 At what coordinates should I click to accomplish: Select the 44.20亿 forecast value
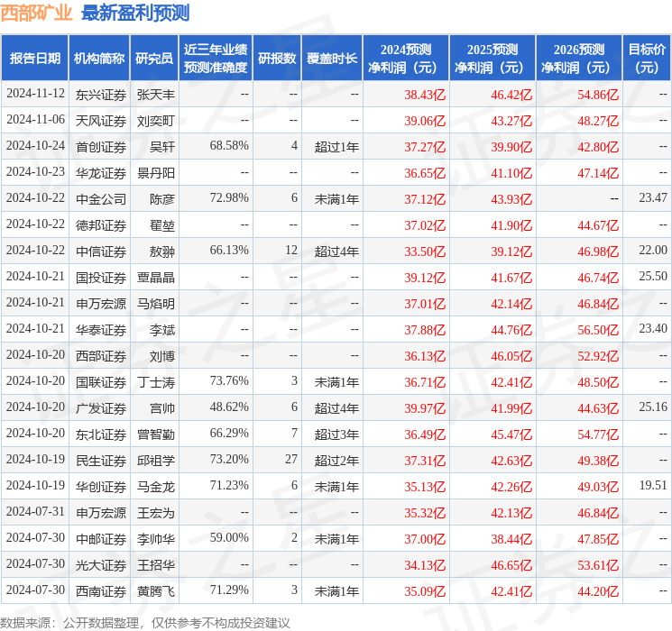(598, 591)
